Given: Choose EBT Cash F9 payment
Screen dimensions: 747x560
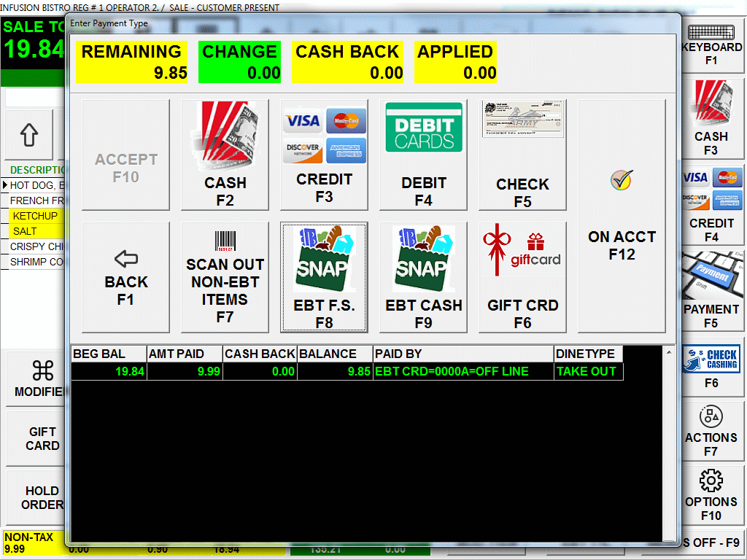Looking at the screenshot, I should pyautogui.click(x=423, y=277).
